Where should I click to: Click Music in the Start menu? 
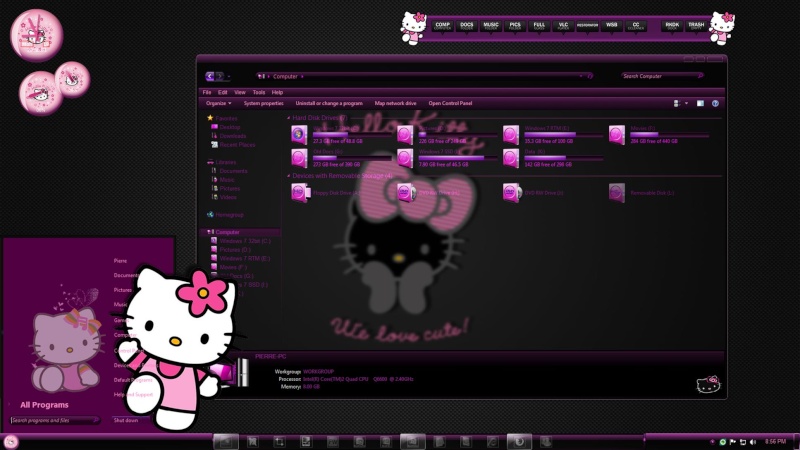tap(121, 305)
